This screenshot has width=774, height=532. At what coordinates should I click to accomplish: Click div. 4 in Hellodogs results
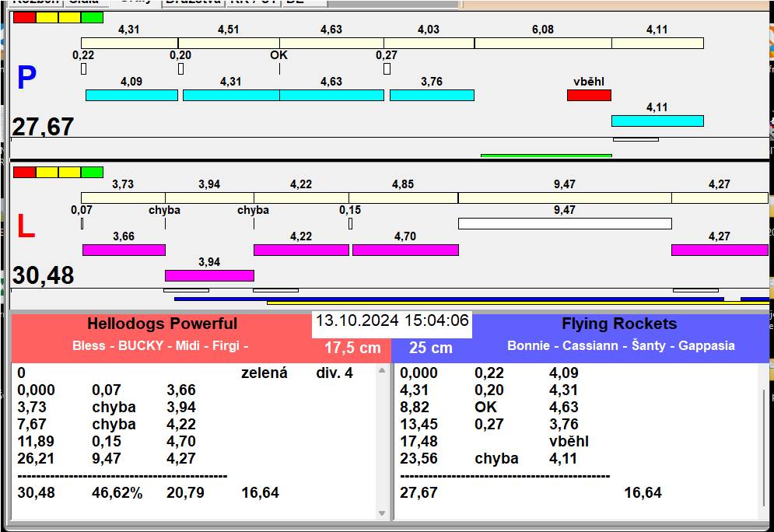[x=334, y=373]
